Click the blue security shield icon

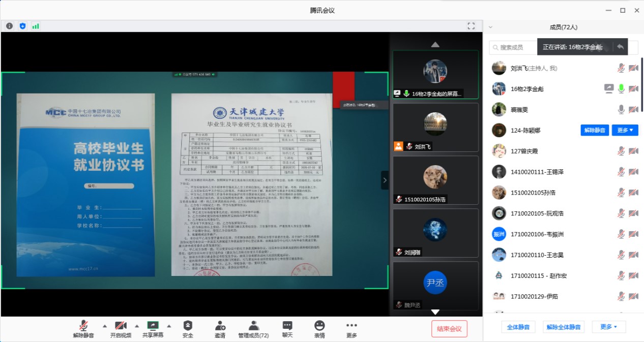(x=22, y=26)
